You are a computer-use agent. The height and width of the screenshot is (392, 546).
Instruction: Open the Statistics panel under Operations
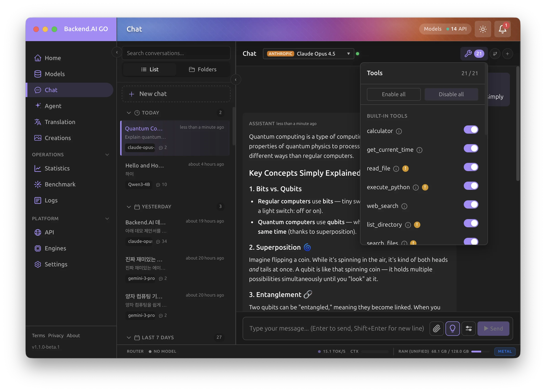pyautogui.click(x=57, y=168)
